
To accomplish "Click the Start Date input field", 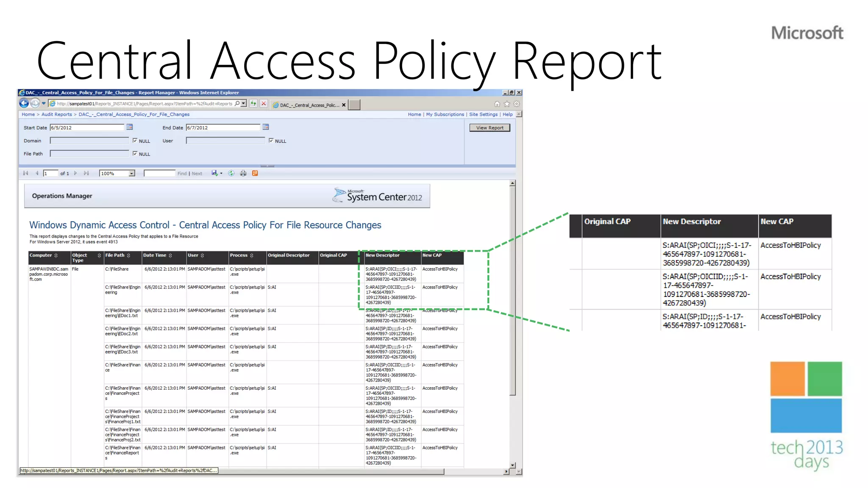I will click(87, 128).
